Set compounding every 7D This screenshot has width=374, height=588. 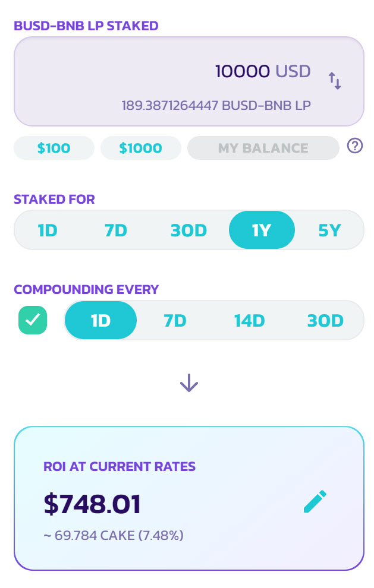pyautogui.click(x=175, y=320)
